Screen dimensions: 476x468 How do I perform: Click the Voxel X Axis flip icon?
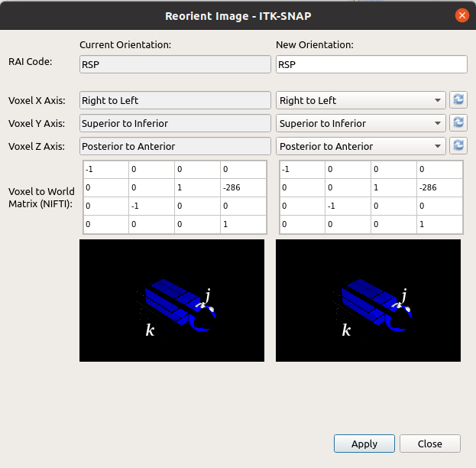458,100
